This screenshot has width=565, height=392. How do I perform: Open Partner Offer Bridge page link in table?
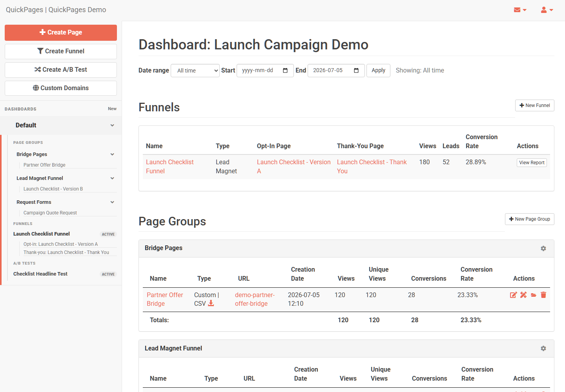165,299
